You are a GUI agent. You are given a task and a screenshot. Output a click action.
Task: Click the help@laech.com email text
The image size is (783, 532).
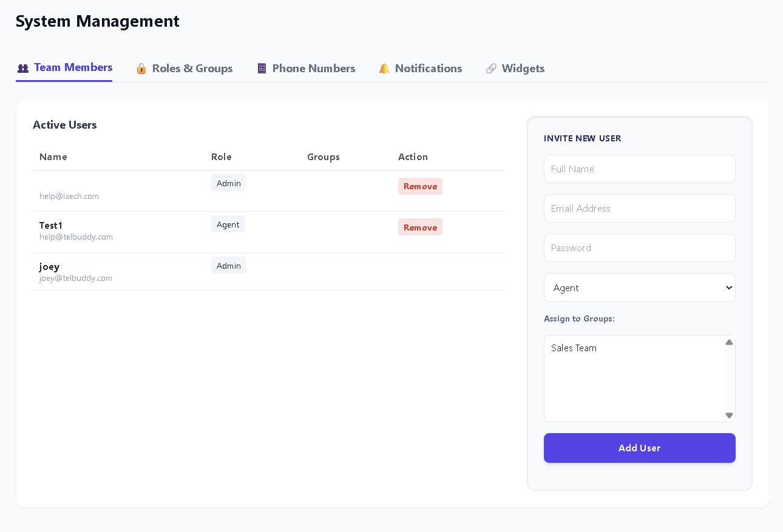[69, 197]
